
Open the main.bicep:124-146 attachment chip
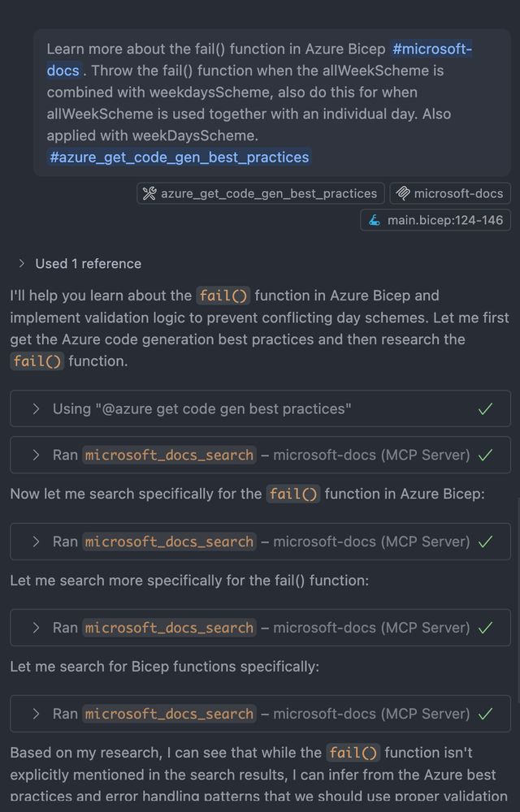click(435, 221)
